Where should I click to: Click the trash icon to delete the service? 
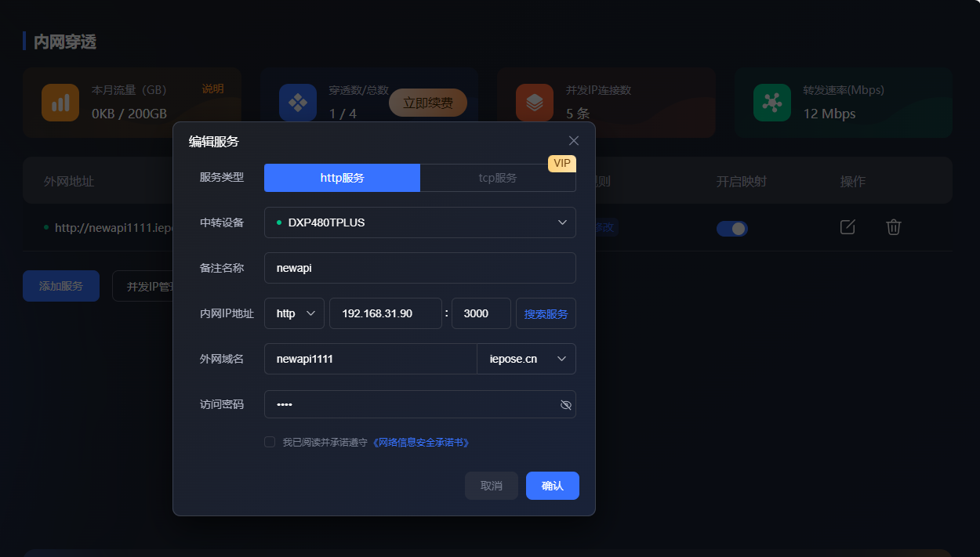coord(893,226)
